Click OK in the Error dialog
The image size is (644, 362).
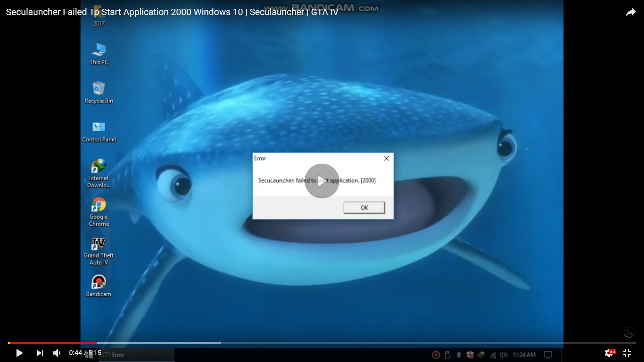(x=364, y=208)
